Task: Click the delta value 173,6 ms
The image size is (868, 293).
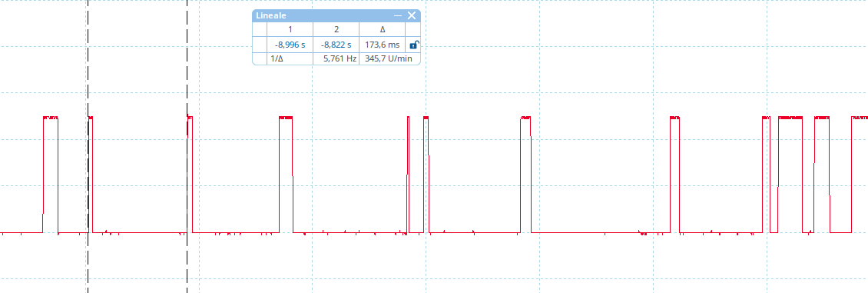Action: 383,45
